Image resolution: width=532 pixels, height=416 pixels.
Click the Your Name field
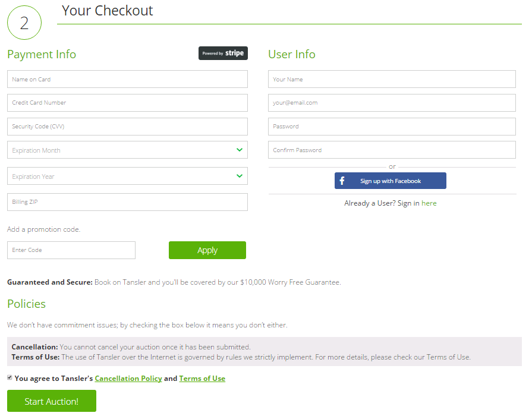(x=392, y=79)
